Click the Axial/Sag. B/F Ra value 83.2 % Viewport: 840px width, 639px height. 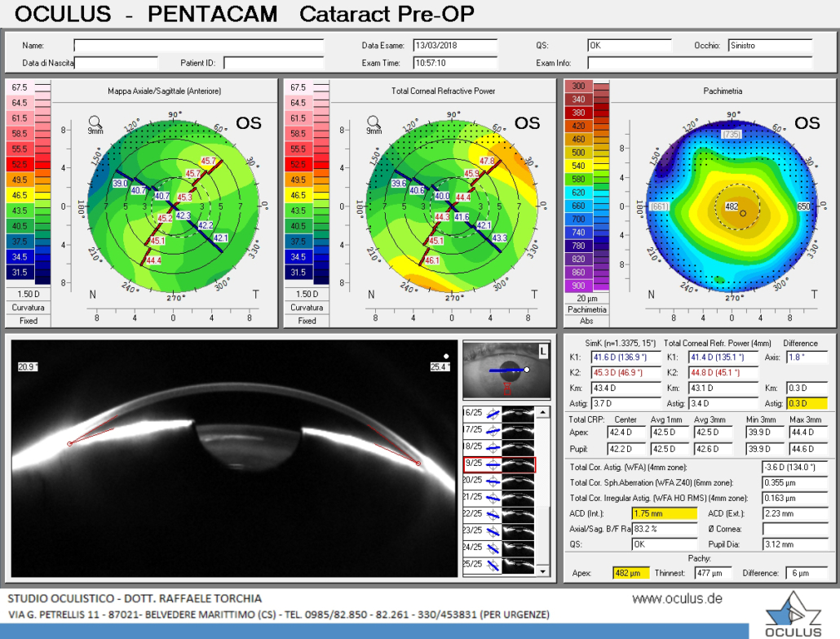point(665,529)
